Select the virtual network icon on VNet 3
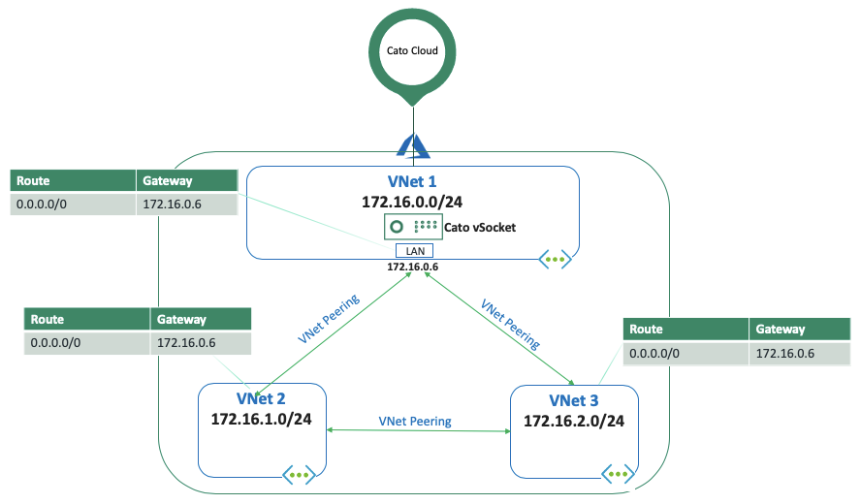This screenshot has height=504, width=861. (617, 475)
